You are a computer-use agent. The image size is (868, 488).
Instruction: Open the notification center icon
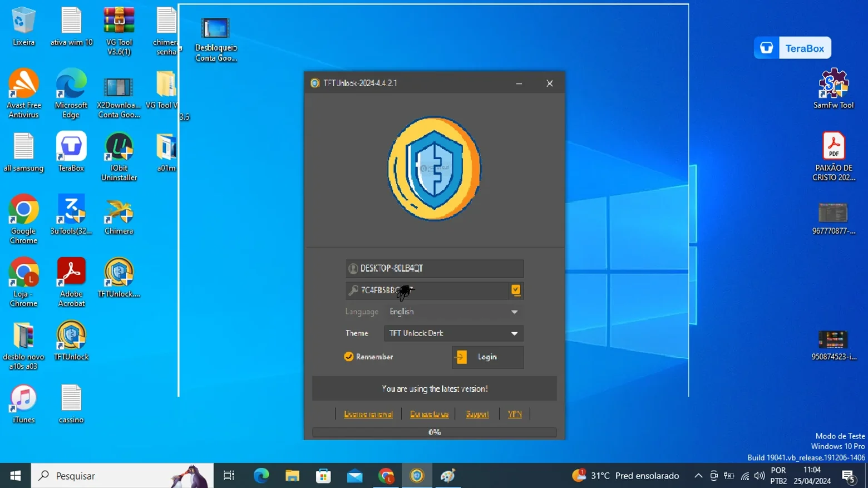849,476
